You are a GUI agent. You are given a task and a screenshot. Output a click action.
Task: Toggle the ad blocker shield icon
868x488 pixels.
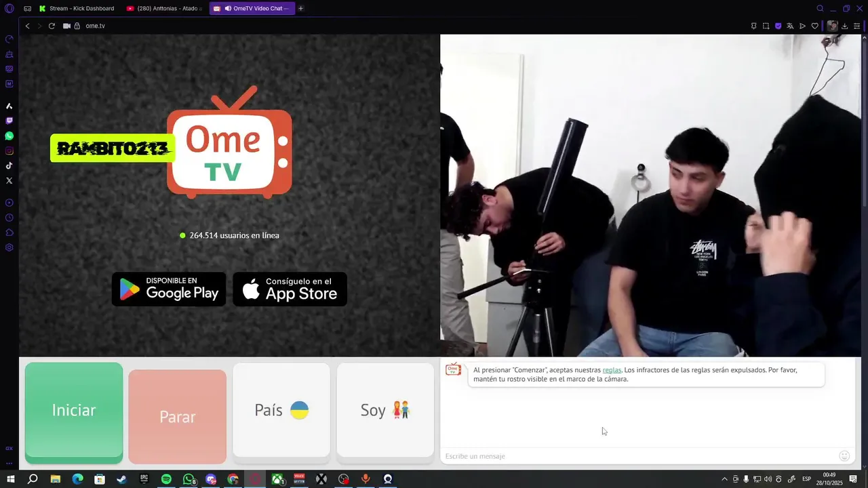(778, 26)
